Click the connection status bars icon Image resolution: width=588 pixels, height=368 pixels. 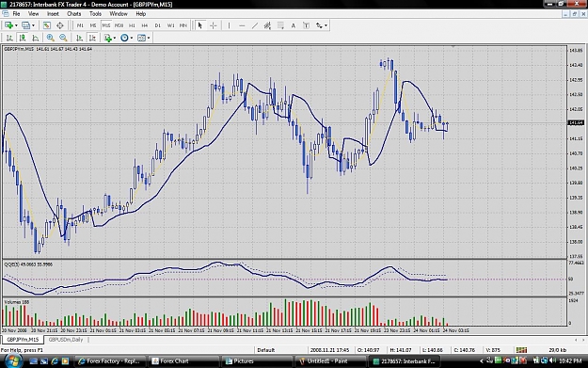click(x=521, y=350)
